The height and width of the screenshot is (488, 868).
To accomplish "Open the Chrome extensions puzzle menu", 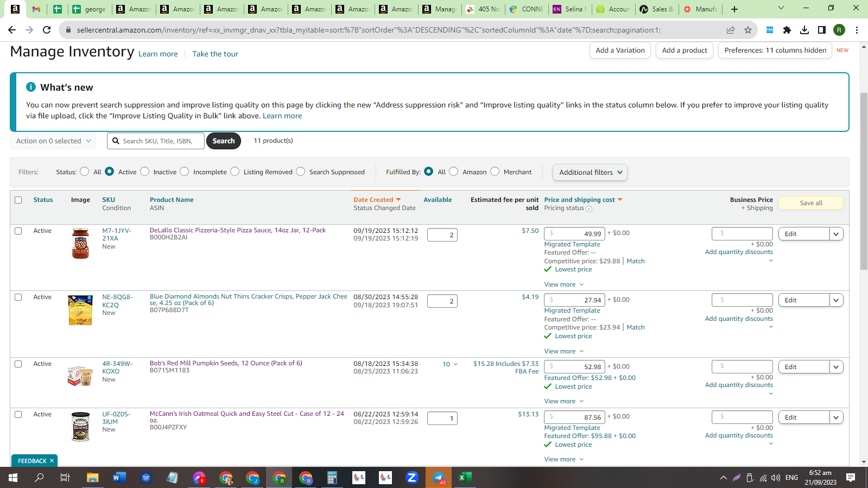I will 787,30.
